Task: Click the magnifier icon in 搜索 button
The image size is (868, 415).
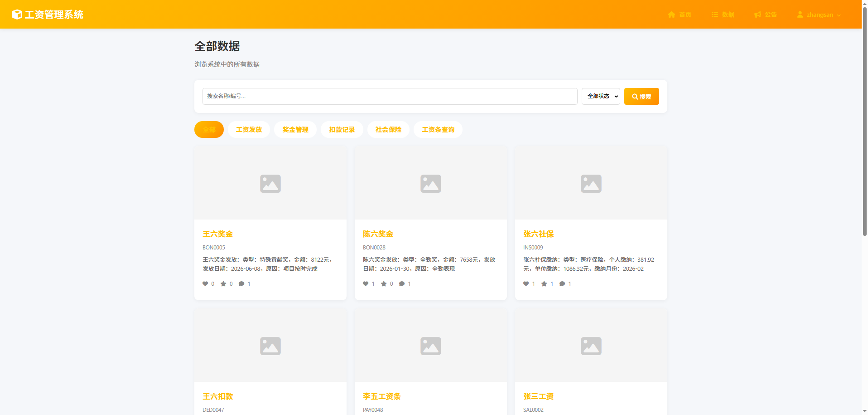Action: (x=635, y=97)
